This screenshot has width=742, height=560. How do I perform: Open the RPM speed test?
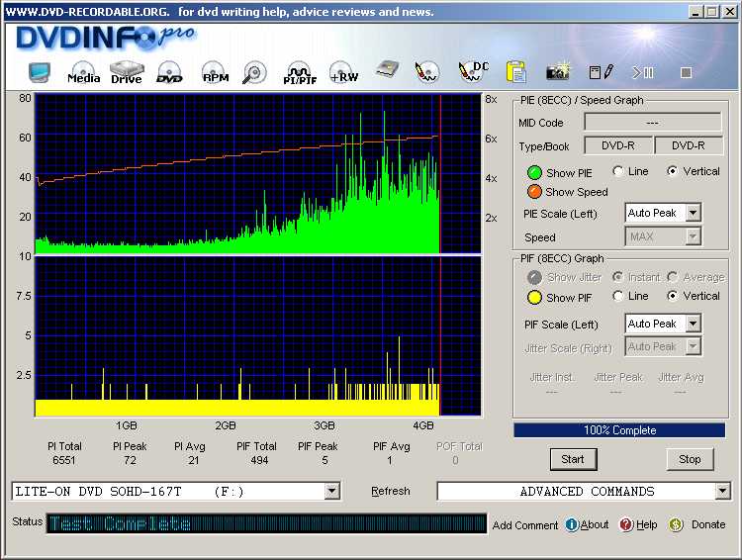pos(215,72)
